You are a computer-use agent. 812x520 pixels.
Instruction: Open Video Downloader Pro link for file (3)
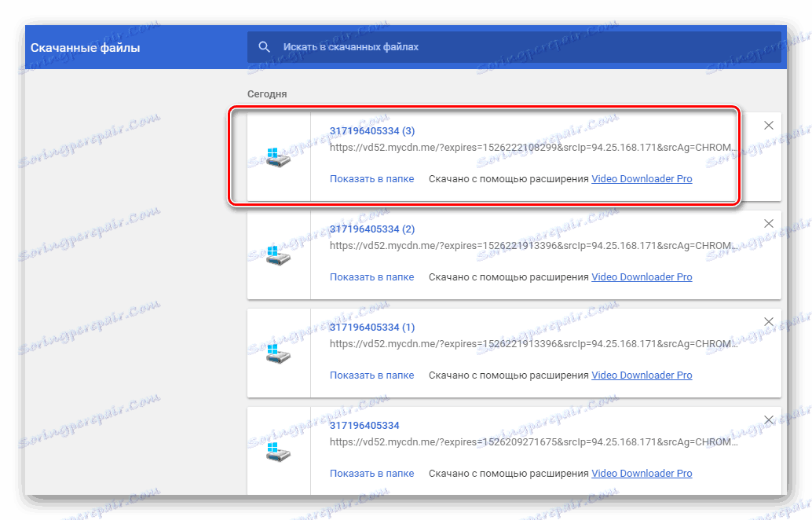pyautogui.click(x=642, y=178)
